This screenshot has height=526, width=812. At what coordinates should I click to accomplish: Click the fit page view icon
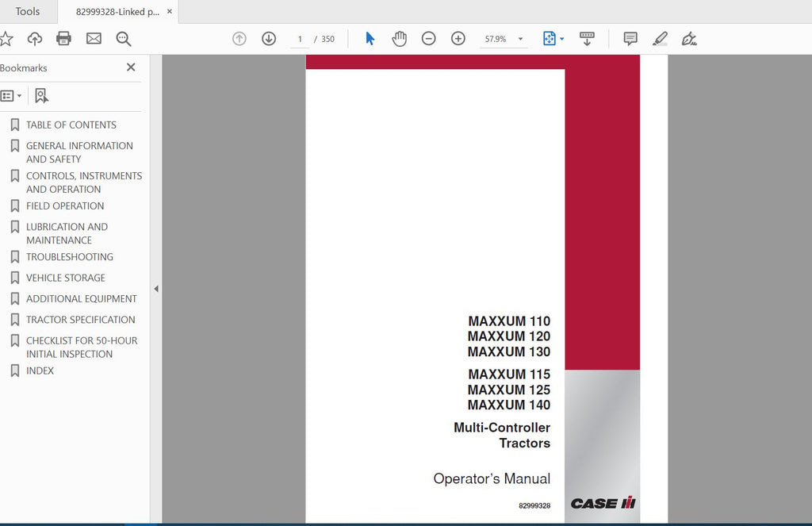click(x=549, y=38)
